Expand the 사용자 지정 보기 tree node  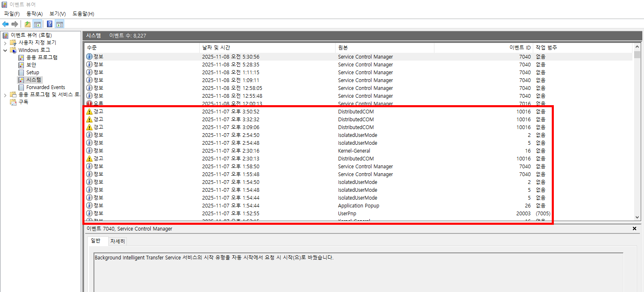pyautogui.click(x=5, y=43)
